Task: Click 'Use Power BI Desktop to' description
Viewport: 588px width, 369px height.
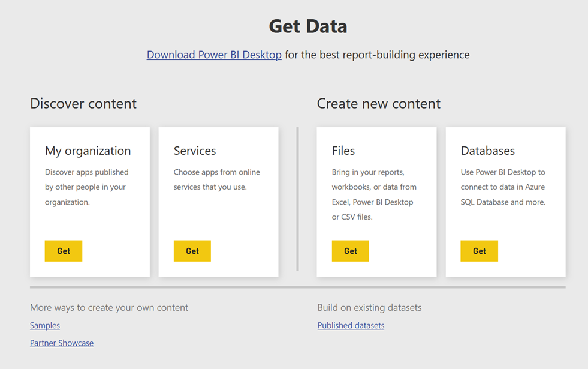Action: 503,187
